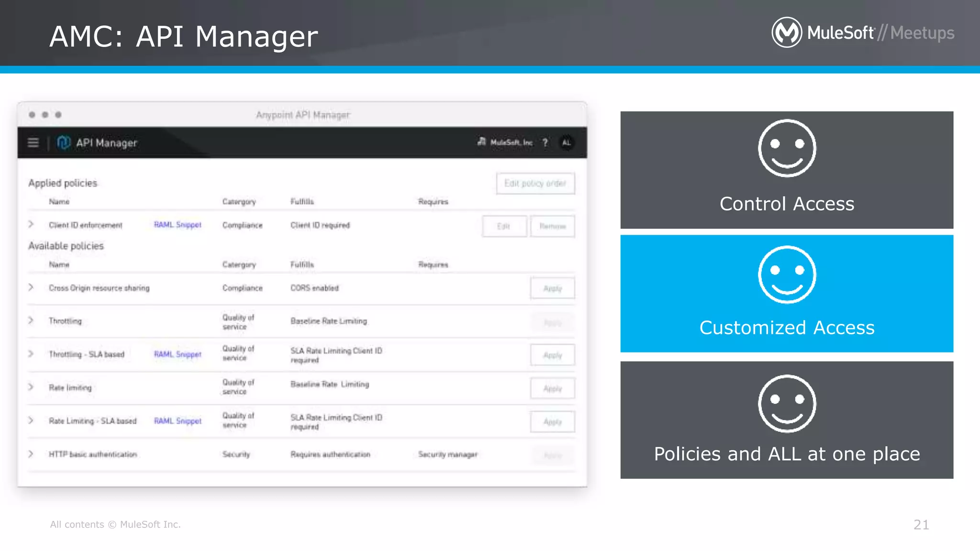The image size is (980, 551).
Task: Open the help question mark icon
Action: coord(545,143)
